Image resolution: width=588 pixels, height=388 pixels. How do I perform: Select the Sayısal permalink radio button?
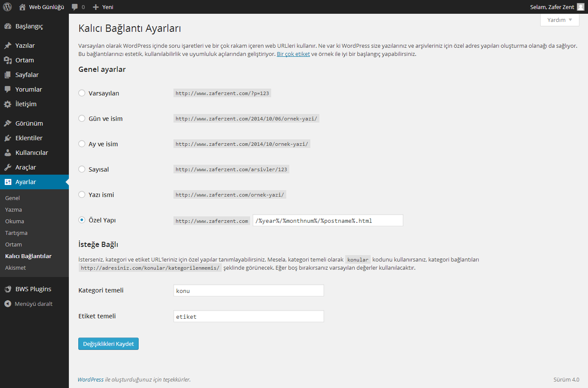[x=82, y=169]
